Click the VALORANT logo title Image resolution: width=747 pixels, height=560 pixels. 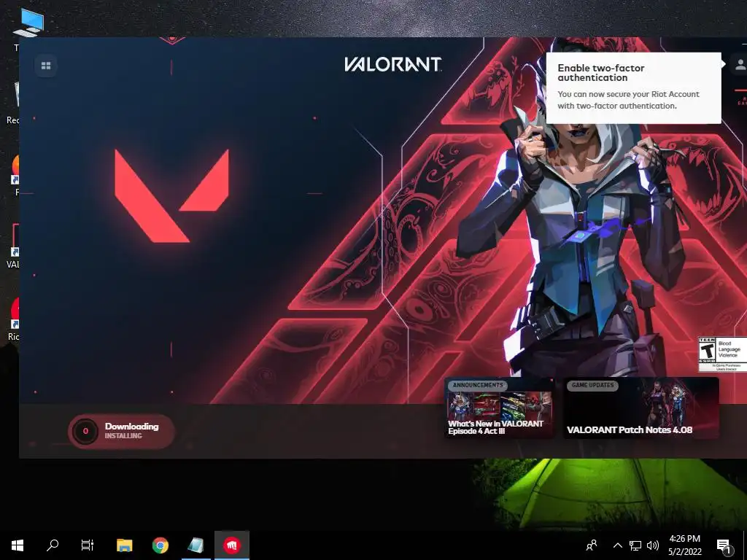pos(393,64)
